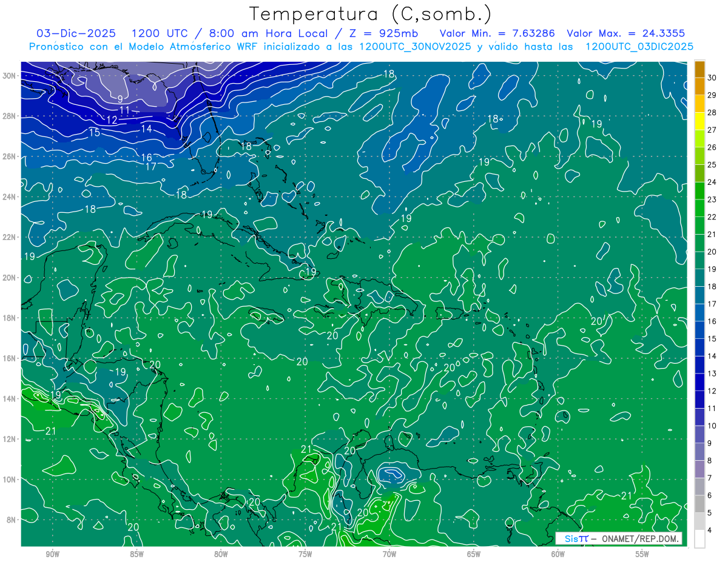The image size is (728, 562).
Task: Click the 70W longitude axis label
Action: point(389,554)
